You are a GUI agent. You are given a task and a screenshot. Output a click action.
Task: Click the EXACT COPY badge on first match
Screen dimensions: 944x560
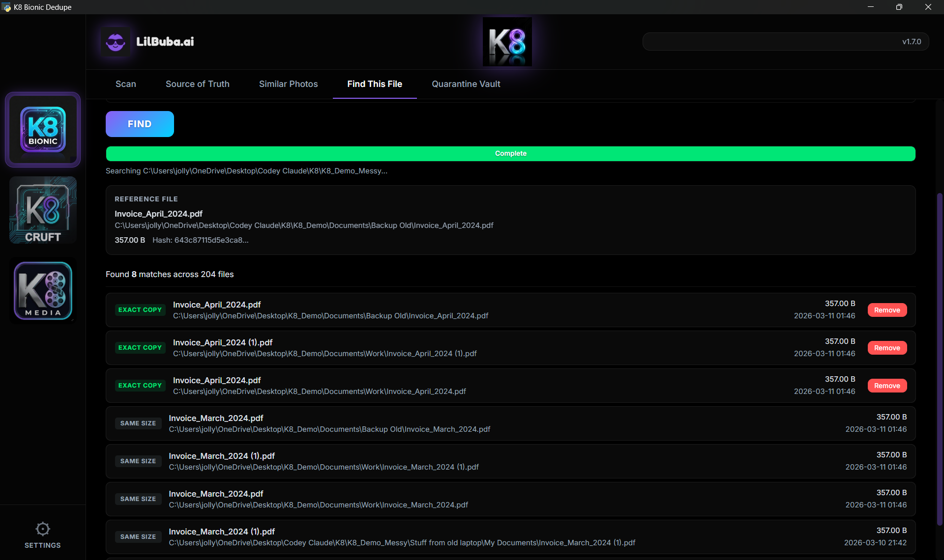coord(140,310)
